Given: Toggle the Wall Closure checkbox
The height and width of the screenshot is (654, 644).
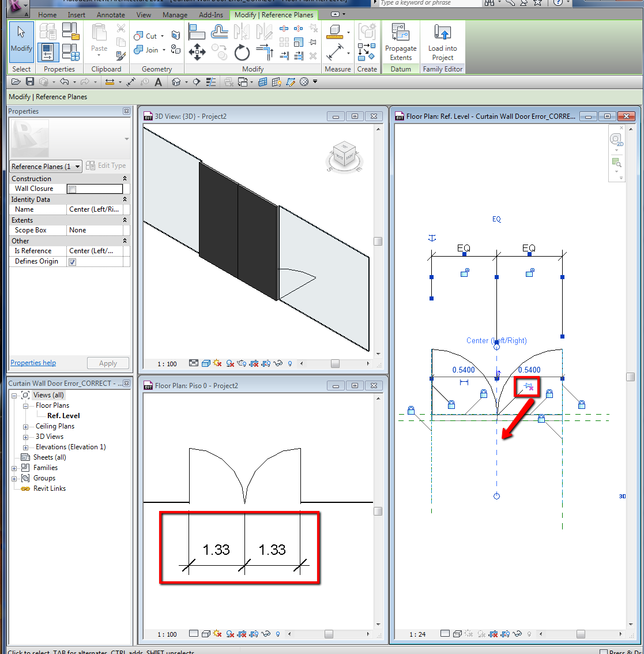Looking at the screenshot, I should click(x=72, y=189).
